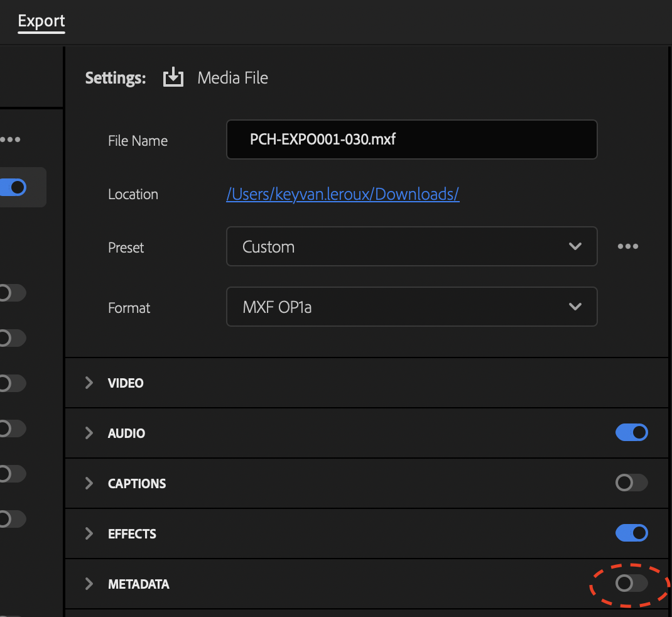The height and width of the screenshot is (617, 672).
Task: Open more preset options via ellipsis icon
Action: click(627, 246)
